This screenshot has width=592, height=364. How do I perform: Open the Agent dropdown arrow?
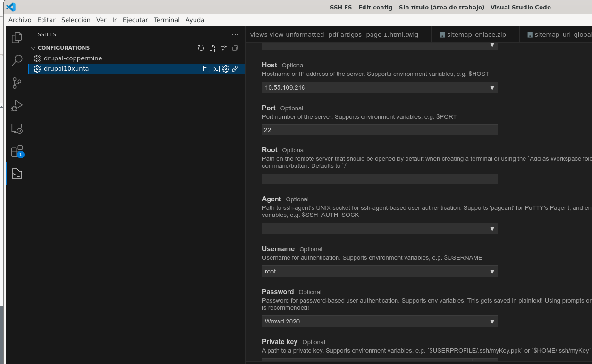click(492, 229)
